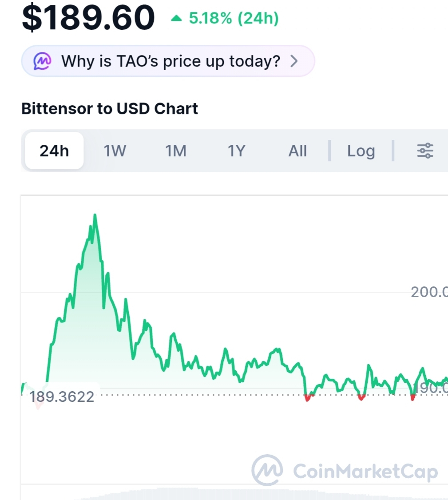The height and width of the screenshot is (500, 448).
Task: Toggle Log scale on the chart
Action: pos(361,151)
